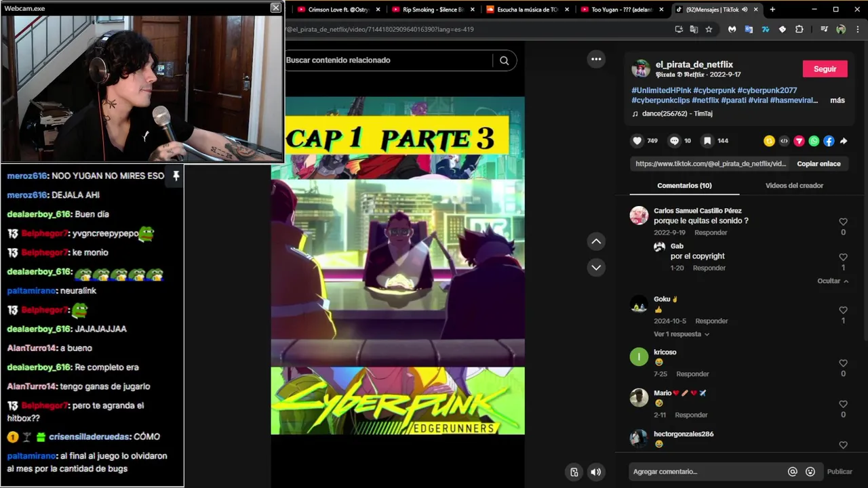Open the Google Translate extension icon
This screenshot has width=868, height=488.
click(x=749, y=29)
